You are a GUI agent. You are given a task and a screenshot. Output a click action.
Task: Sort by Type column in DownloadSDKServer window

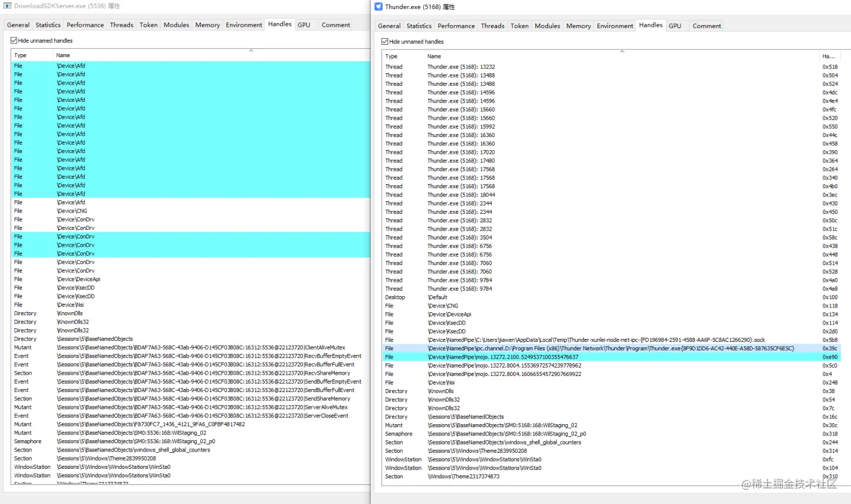click(32, 55)
